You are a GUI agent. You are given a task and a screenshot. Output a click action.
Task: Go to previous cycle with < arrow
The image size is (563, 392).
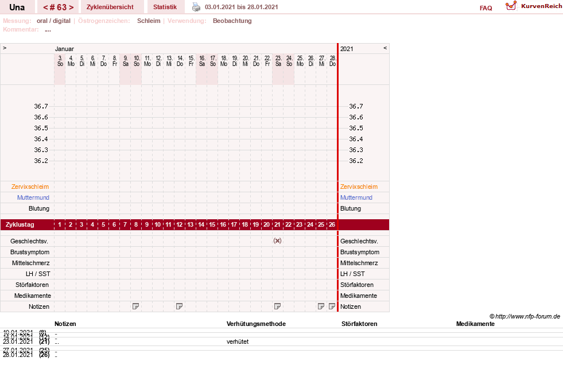(45, 7)
